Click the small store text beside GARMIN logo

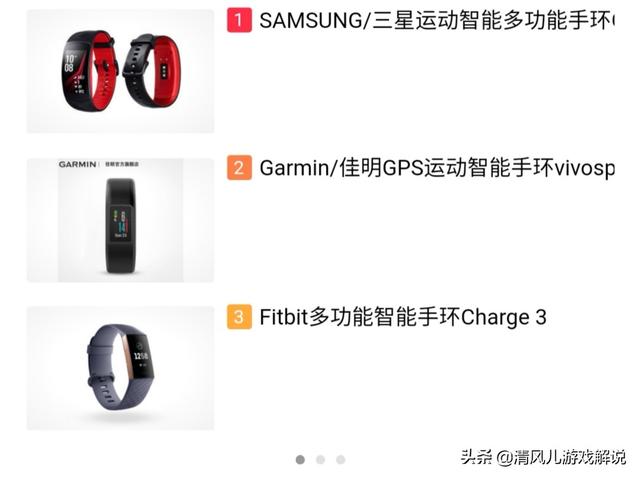click(x=122, y=164)
